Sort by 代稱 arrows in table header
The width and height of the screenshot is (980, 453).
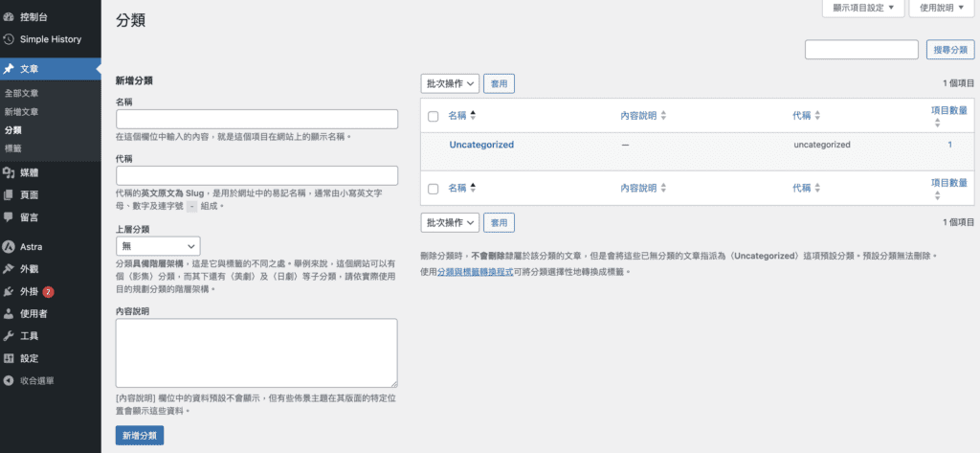(817, 116)
